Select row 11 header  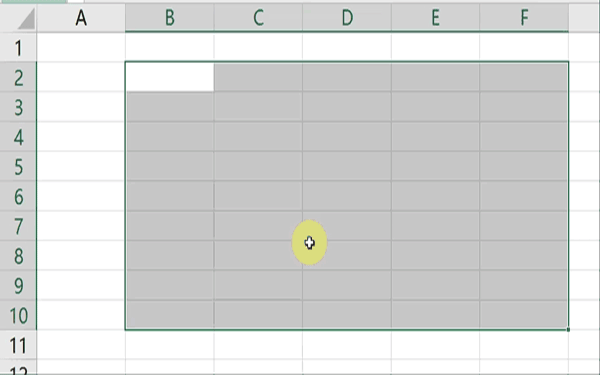(18, 344)
